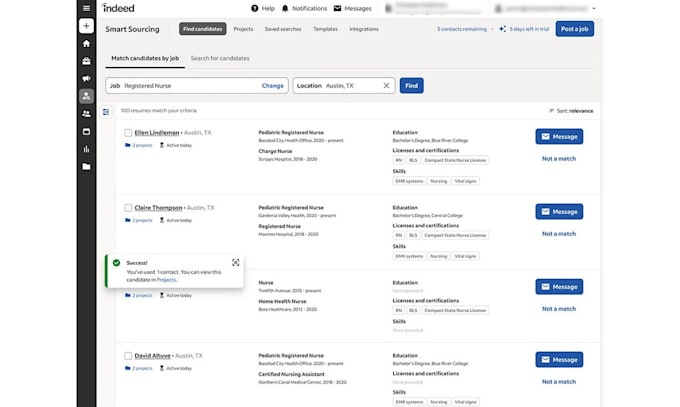Click Vital signs skill tag for David Altuve
Image resolution: width=680 pixels, height=407 pixels.
pyautogui.click(x=465, y=402)
